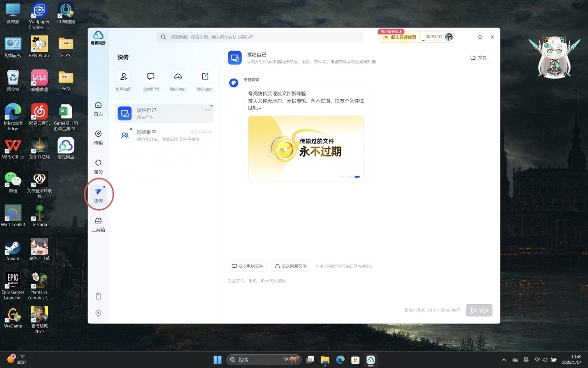This screenshot has height=368, width=588.
Task: Open Microsoft Store from taskbar
Action: click(355, 360)
